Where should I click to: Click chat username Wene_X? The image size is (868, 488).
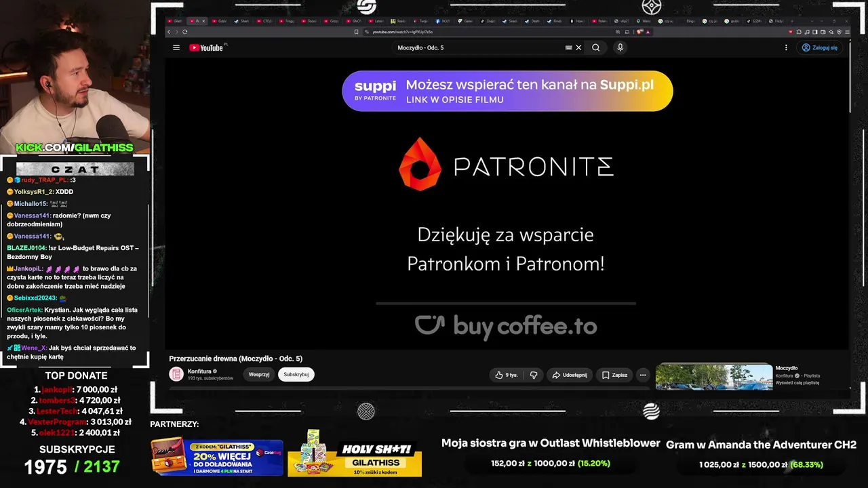[x=34, y=348]
